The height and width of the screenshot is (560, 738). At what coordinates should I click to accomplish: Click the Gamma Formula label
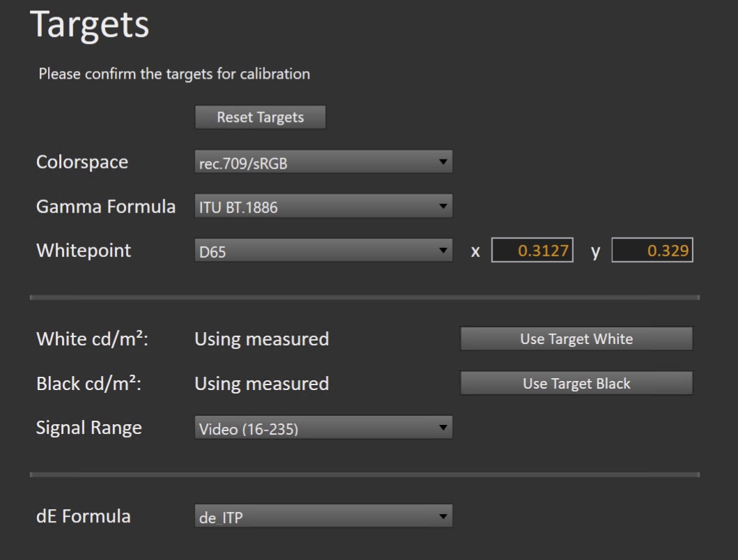coord(106,206)
